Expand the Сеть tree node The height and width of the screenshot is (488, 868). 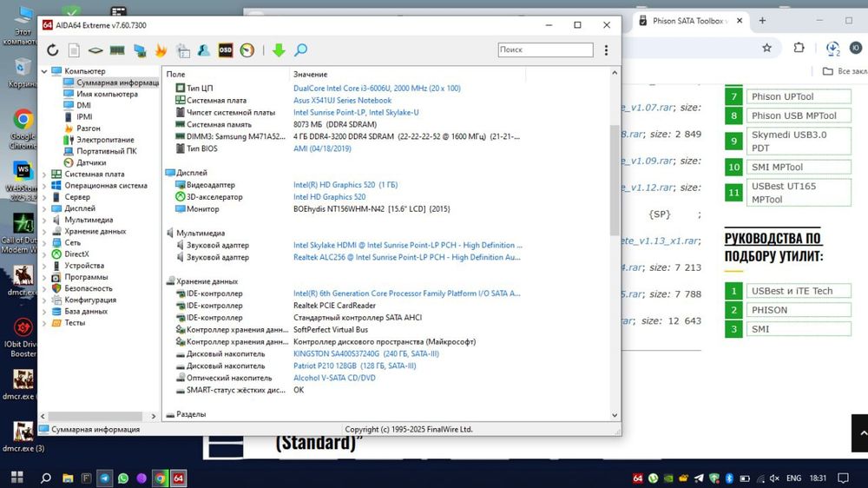[44, 242]
